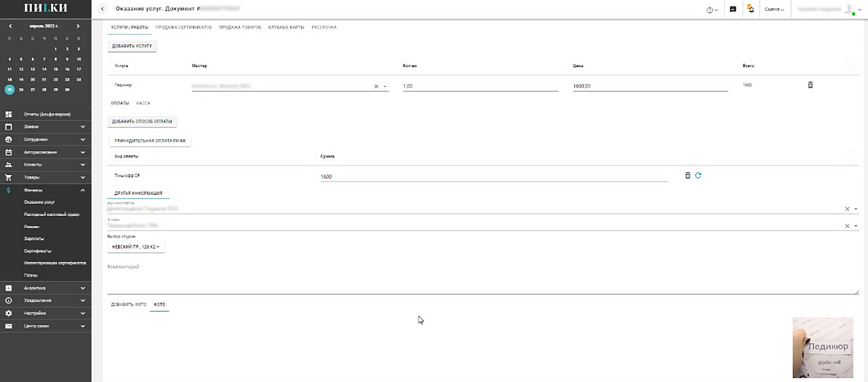Switch to Клубные карты tab
868x382 pixels.
286,27
